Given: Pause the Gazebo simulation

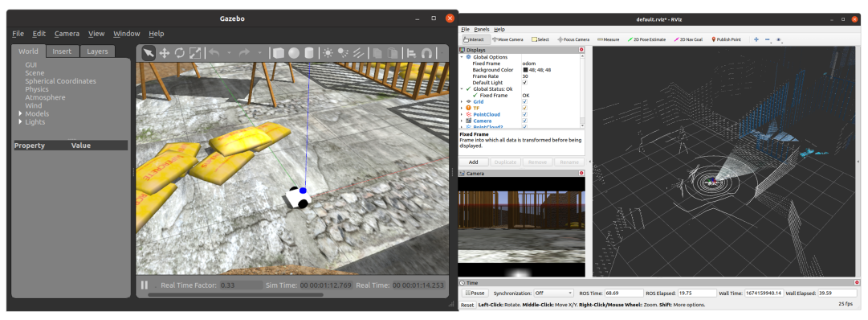Looking at the screenshot, I should tap(145, 285).
